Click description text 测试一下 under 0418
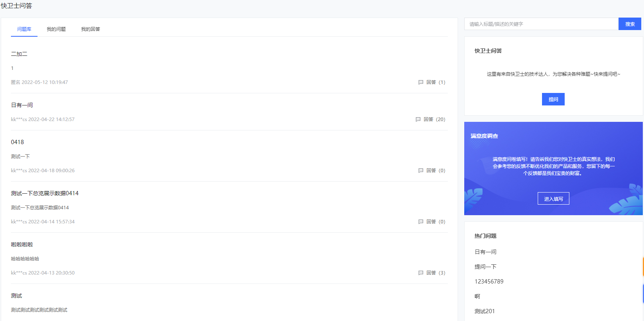The image size is (644, 321). pyautogui.click(x=20, y=157)
